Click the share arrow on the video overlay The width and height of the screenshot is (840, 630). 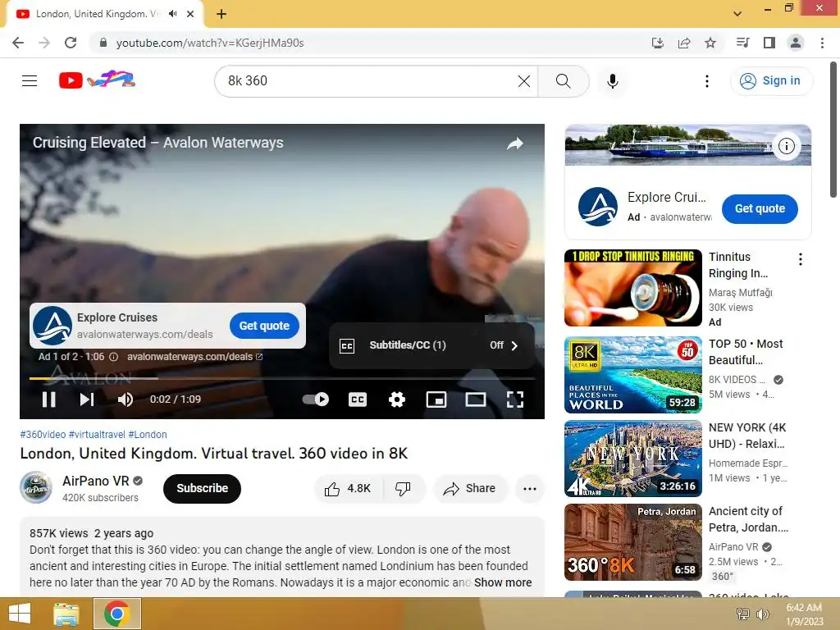coord(515,144)
